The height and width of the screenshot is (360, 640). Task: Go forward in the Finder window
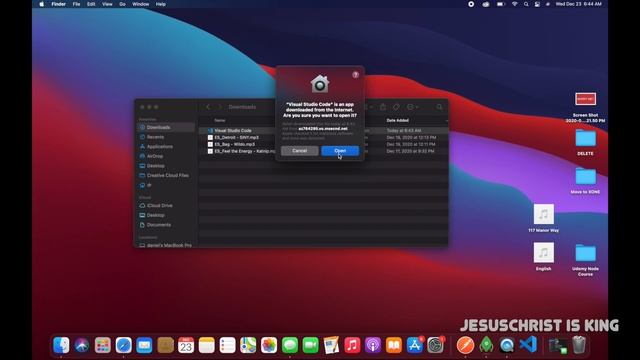(220, 107)
